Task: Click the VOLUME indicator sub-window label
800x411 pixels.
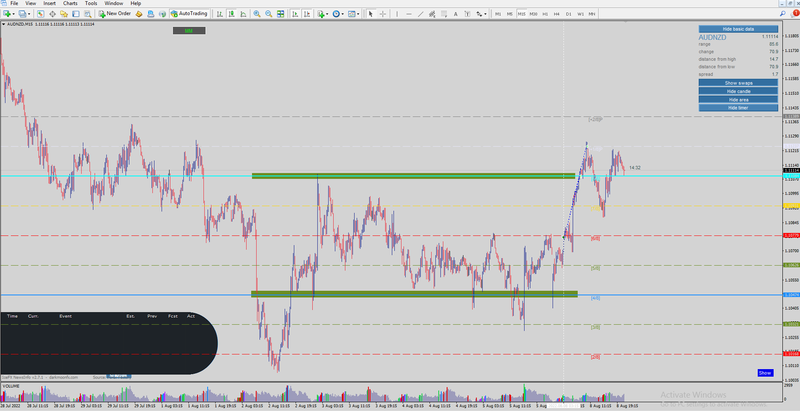Action: click(11, 386)
